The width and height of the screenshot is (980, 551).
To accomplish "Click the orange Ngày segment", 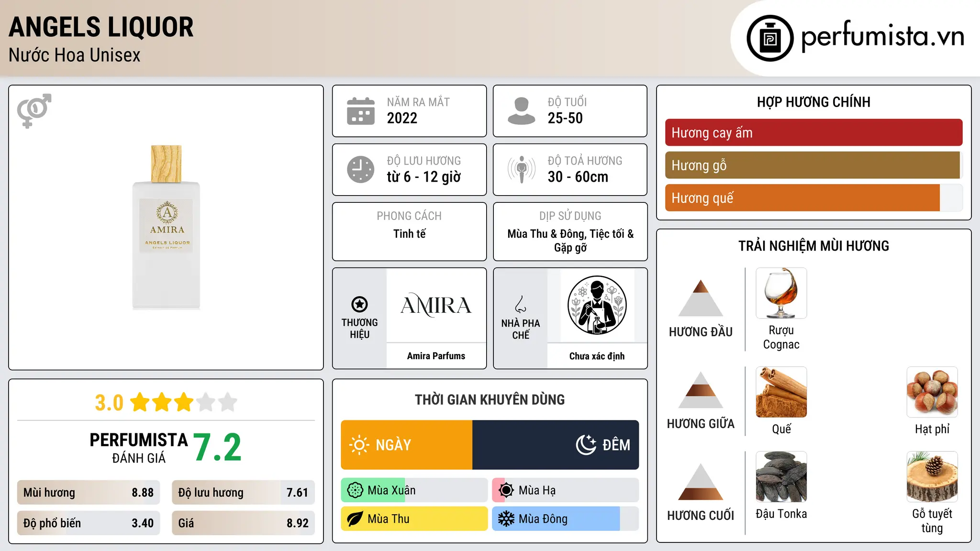I will pos(407,445).
